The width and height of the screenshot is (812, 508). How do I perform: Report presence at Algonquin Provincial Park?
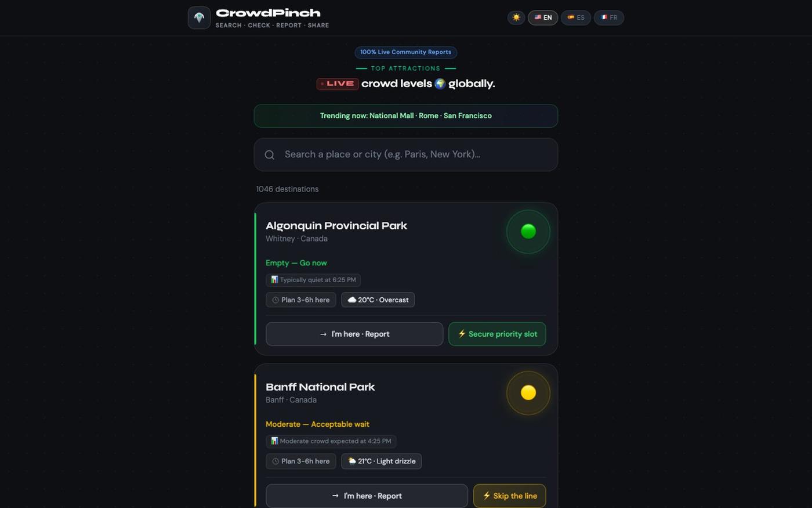tap(354, 334)
